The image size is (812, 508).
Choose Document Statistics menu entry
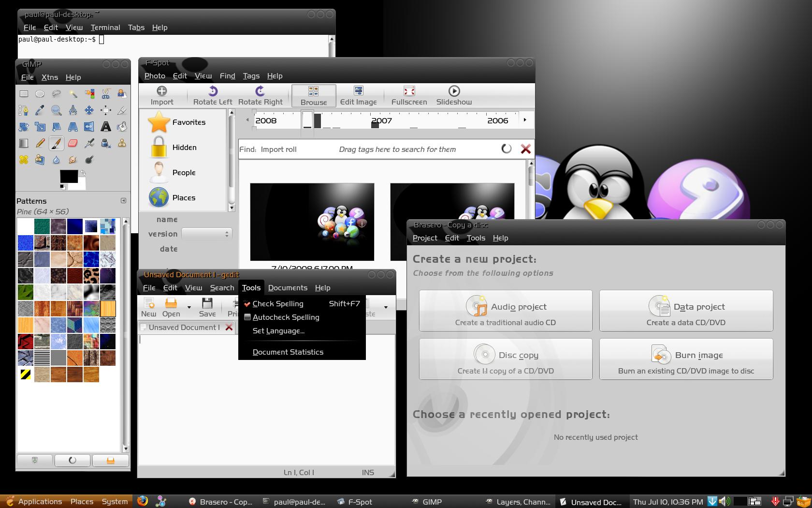click(302, 352)
